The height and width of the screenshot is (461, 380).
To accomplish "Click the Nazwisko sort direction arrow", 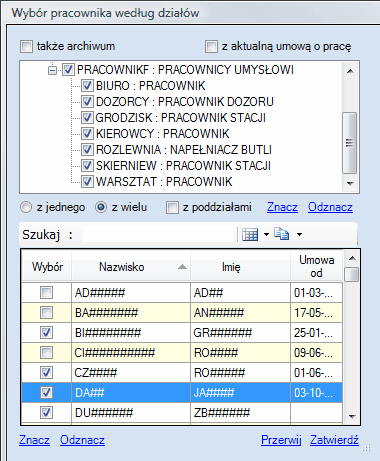I will 182,267.
